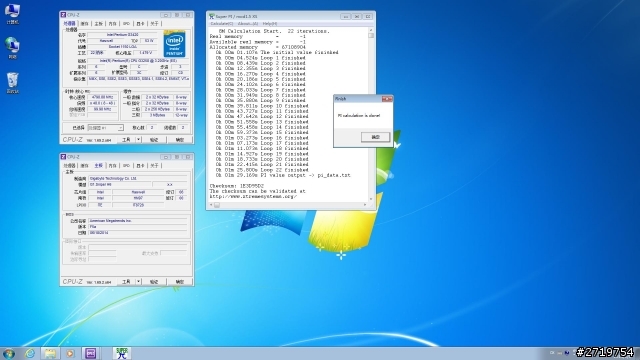Select Memory tab in lower CPU-Z window
The height and width of the screenshot is (360, 640).
point(113,165)
